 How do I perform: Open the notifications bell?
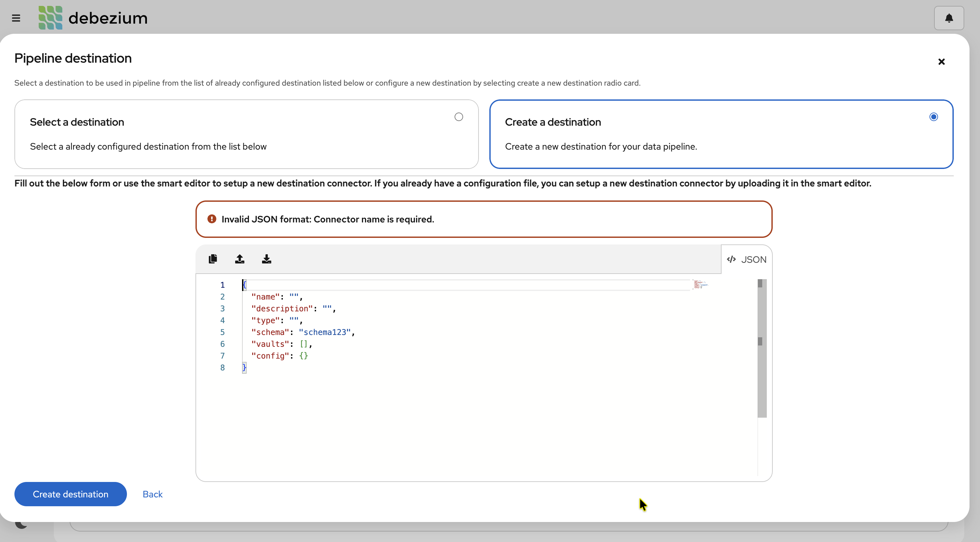[949, 18]
